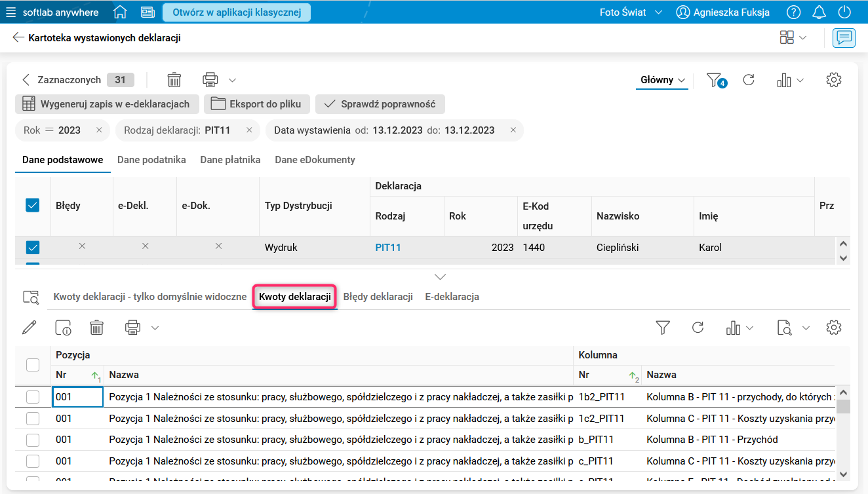Screen dimensions: 868x494
Task: Expand chart dropdown arrow in Kwoty toolbar
Action: (x=749, y=328)
